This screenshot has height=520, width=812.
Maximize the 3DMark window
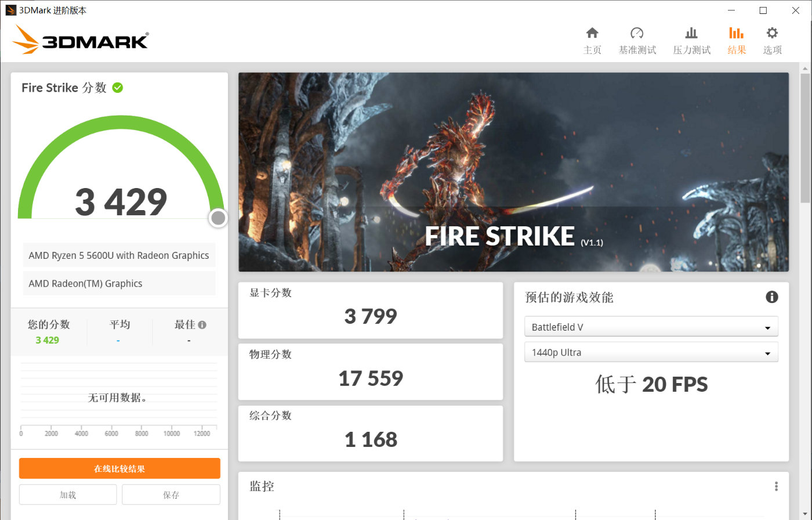763,10
